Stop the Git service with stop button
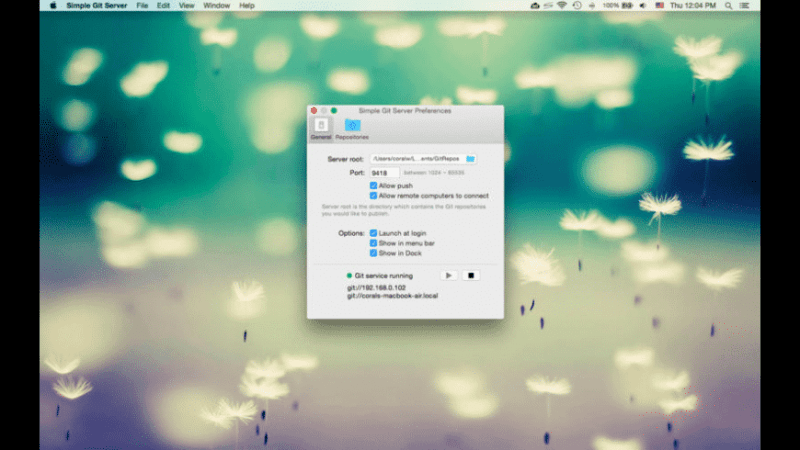This screenshot has height=450, width=800. pos(471,276)
